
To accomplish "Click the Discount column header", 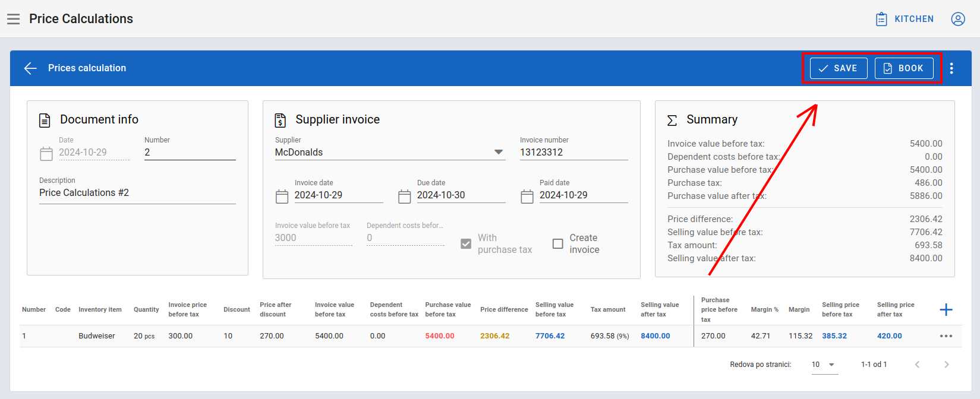I will [x=237, y=310].
